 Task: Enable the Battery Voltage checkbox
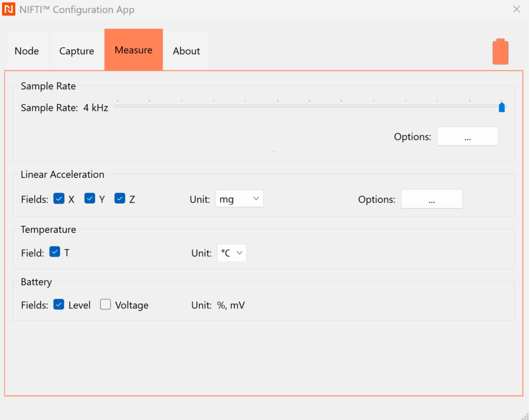click(105, 305)
